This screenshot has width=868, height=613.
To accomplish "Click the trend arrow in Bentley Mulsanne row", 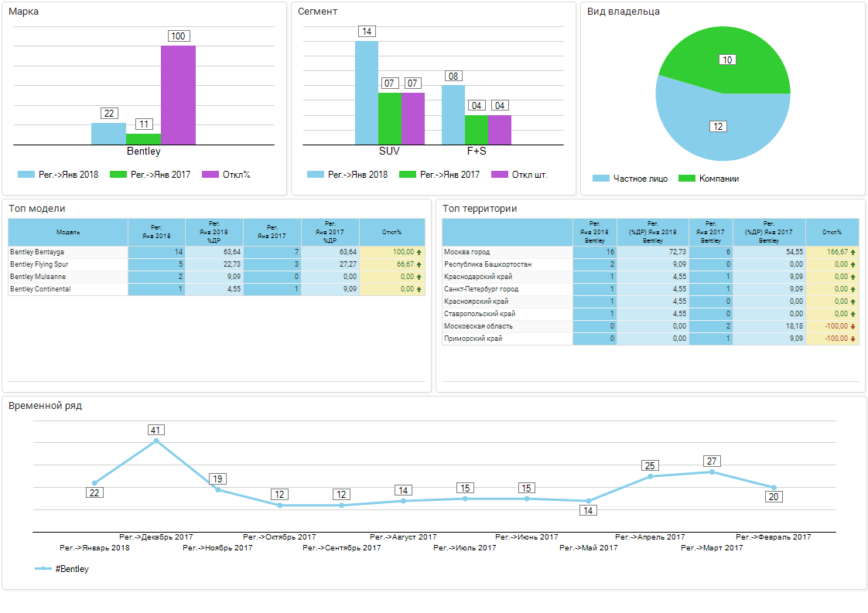I will [419, 277].
